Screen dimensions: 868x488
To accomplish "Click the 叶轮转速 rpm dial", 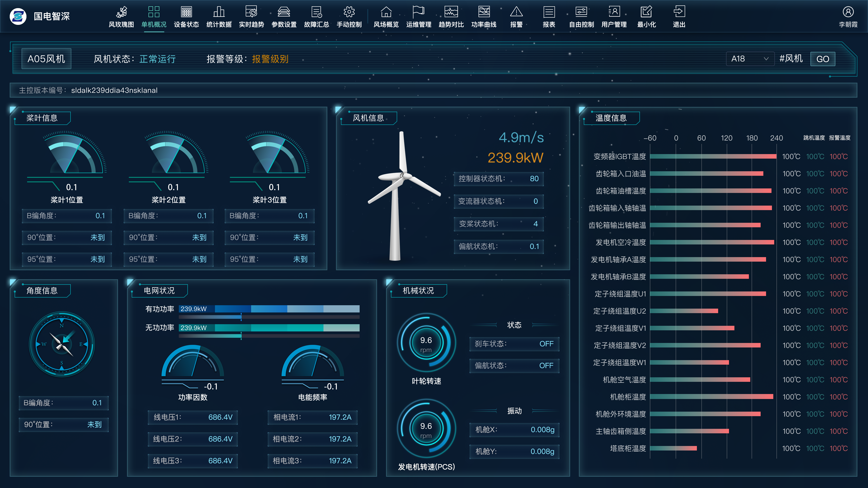I will [426, 343].
